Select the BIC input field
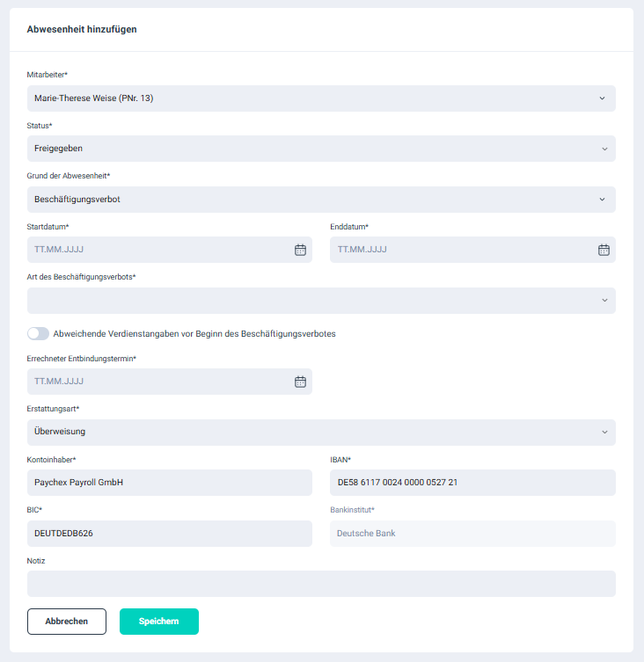The image size is (644, 662). point(170,534)
